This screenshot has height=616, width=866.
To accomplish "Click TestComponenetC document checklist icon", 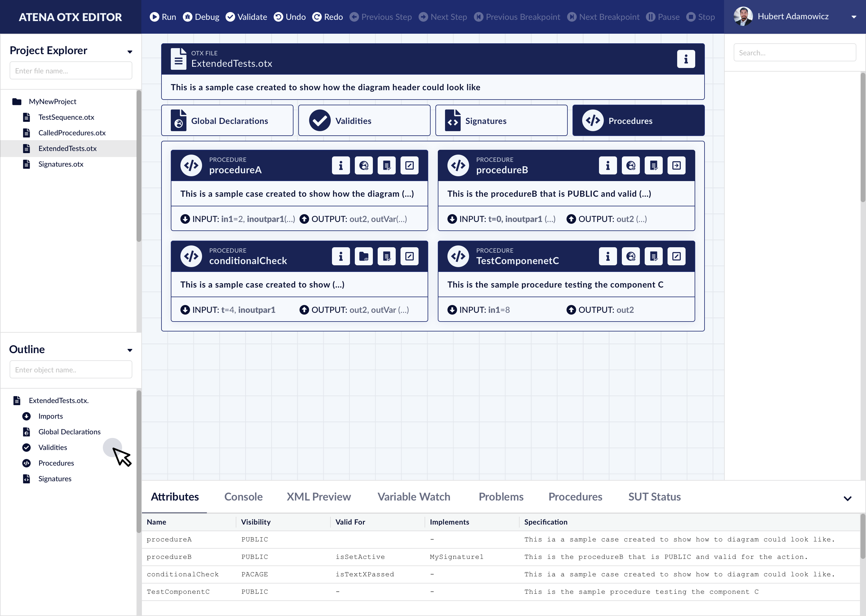I will click(x=653, y=256).
